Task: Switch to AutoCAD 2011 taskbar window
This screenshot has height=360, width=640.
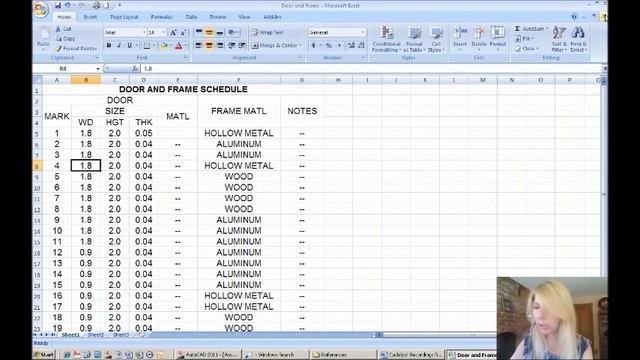Action: coord(208,355)
